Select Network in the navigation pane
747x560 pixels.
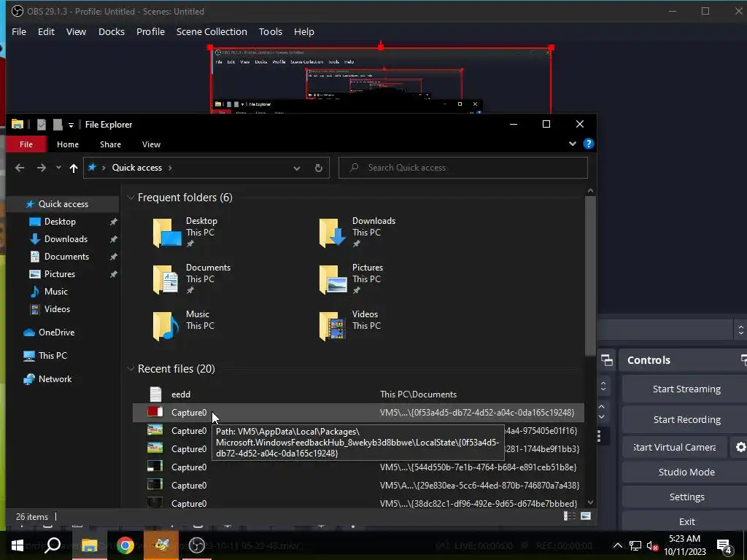tap(55, 379)
